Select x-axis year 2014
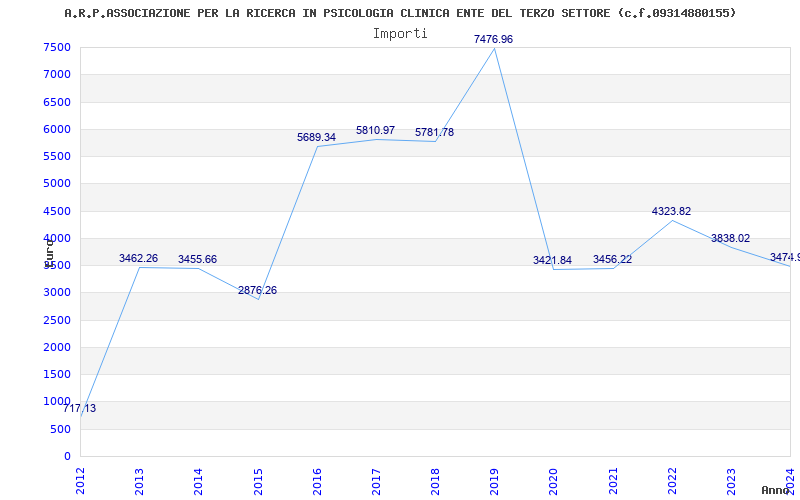 [198, 481]
